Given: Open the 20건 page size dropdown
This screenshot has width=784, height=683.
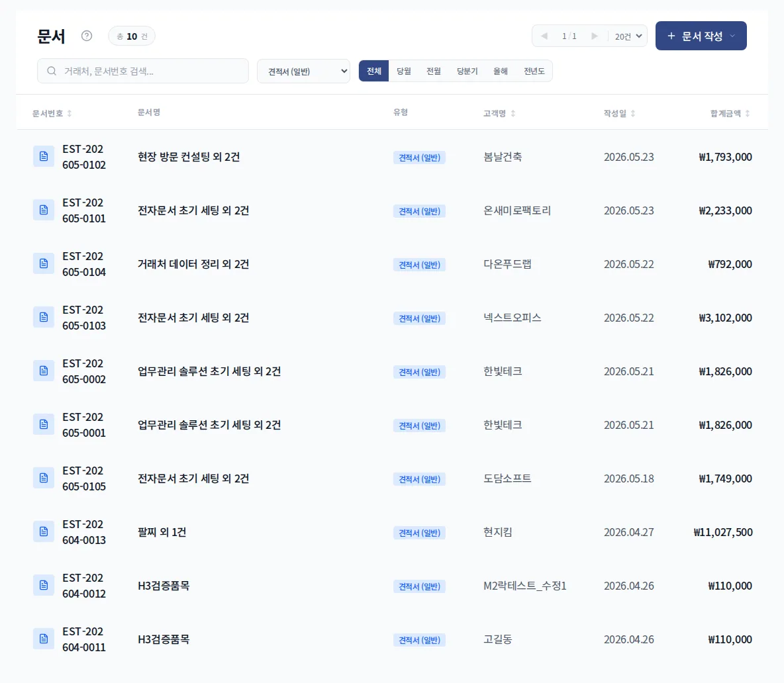Looking at the screenshot, I should point(628,36).
